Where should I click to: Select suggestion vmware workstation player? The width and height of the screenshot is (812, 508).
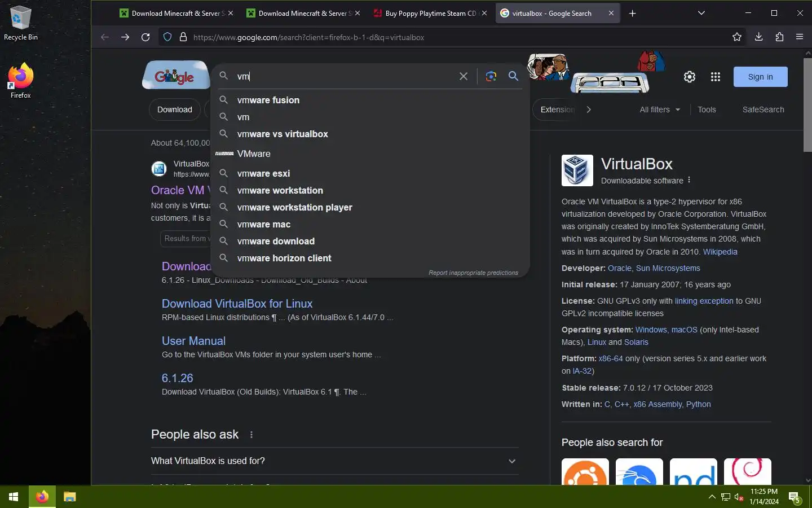[370, 207]
